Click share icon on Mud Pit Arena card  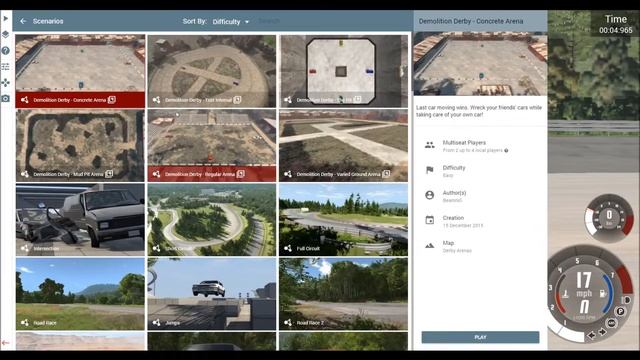24,174
